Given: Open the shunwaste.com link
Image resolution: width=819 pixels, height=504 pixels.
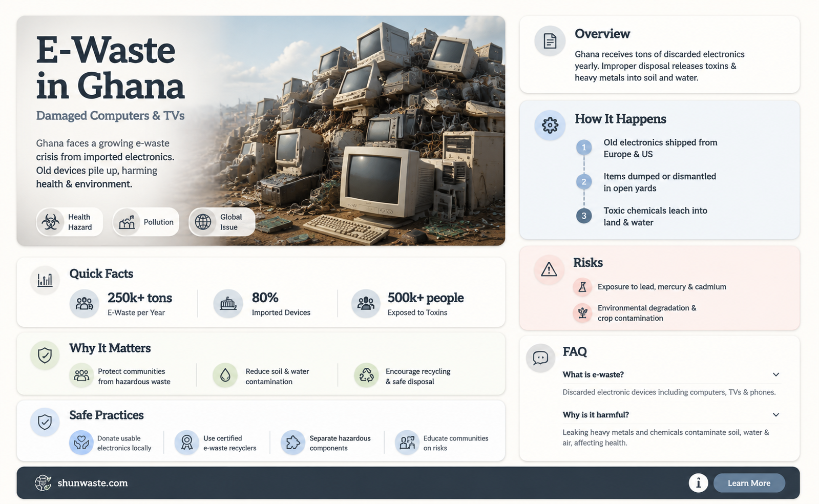Looking at the screenshot, I should 93,483.
